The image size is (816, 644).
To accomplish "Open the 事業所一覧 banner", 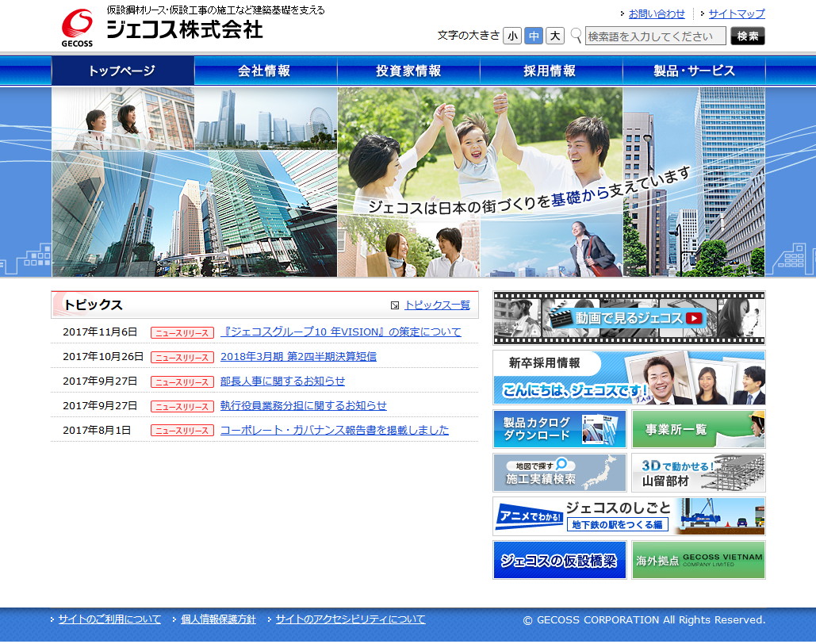I will pos(699,429).
